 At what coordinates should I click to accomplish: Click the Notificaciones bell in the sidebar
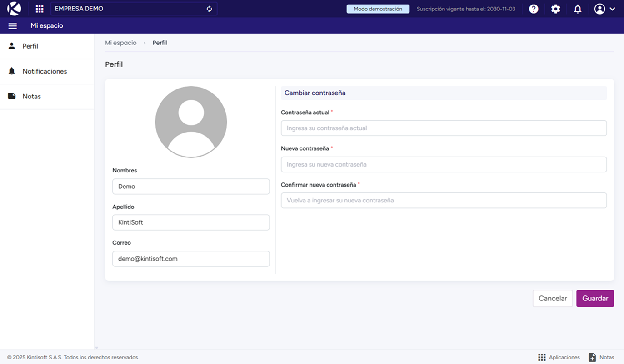pos(11,71)
